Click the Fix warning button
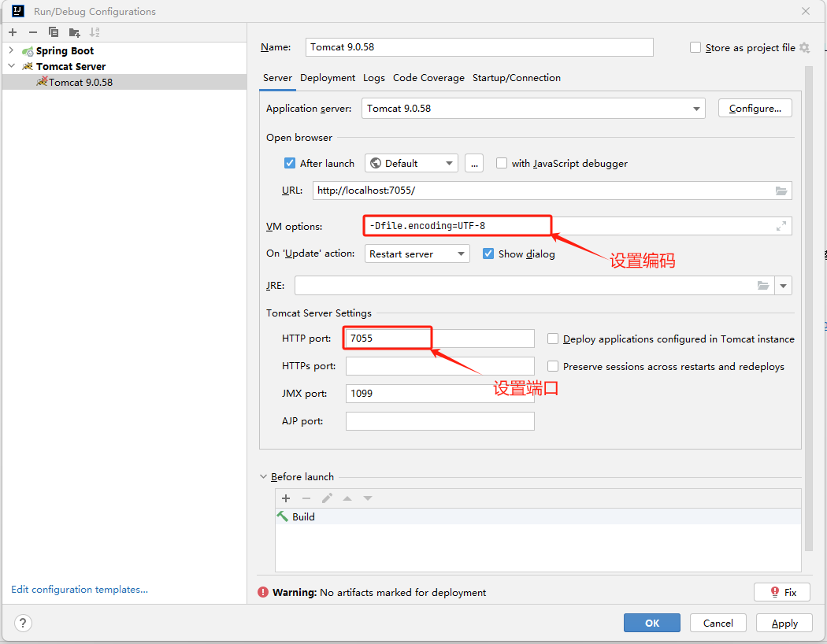Viewport: 827px width, 644px height. [x=781, y=593]
